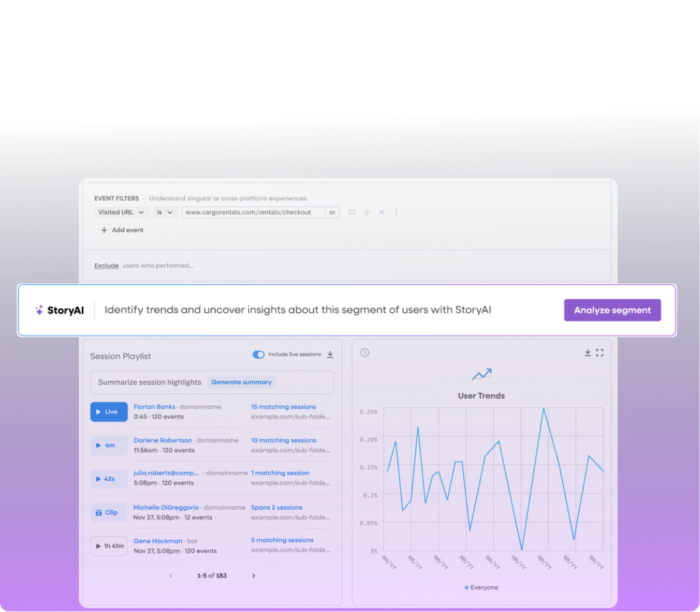The height and width of the screenshot is (612, 700).
Task: Open the 'is' operator dropdown
Action: point(165,212)
